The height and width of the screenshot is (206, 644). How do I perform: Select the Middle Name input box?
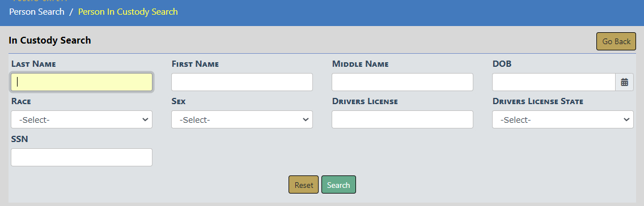coord(402,82)
